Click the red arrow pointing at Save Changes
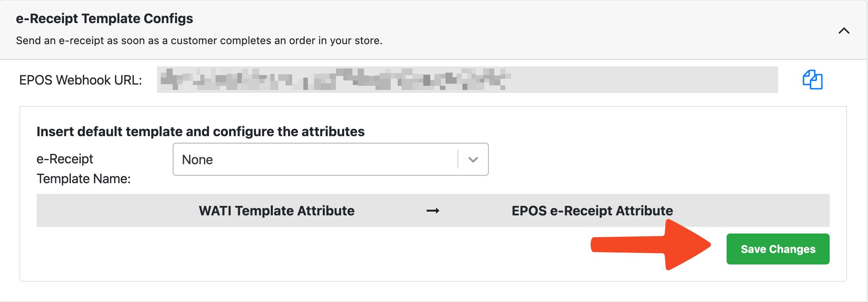This screenshot has height=302, width=868. [651, 245]
